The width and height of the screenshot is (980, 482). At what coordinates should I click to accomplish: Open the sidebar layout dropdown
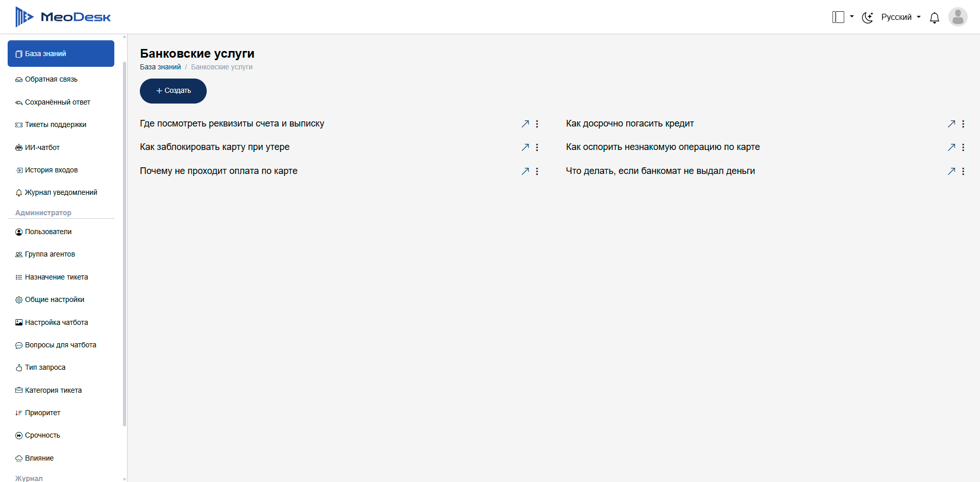(x=843, y=17)
